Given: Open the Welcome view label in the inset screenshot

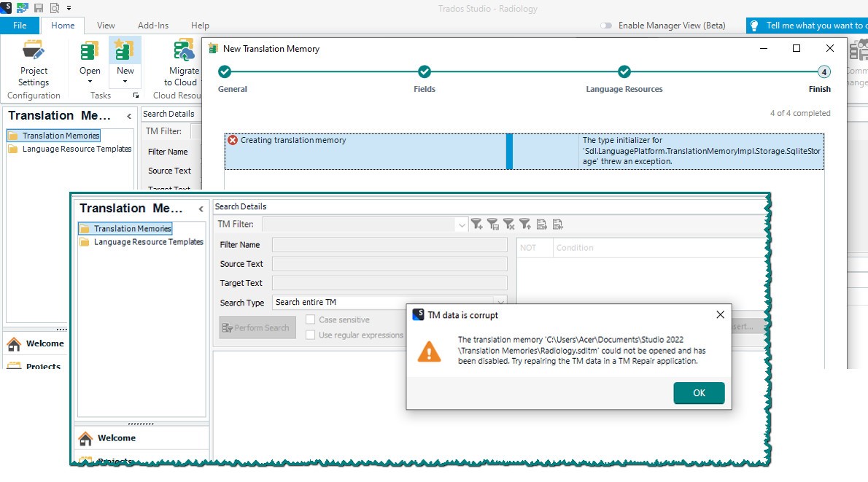Looking at the screenshot, I should pos(116,438).
